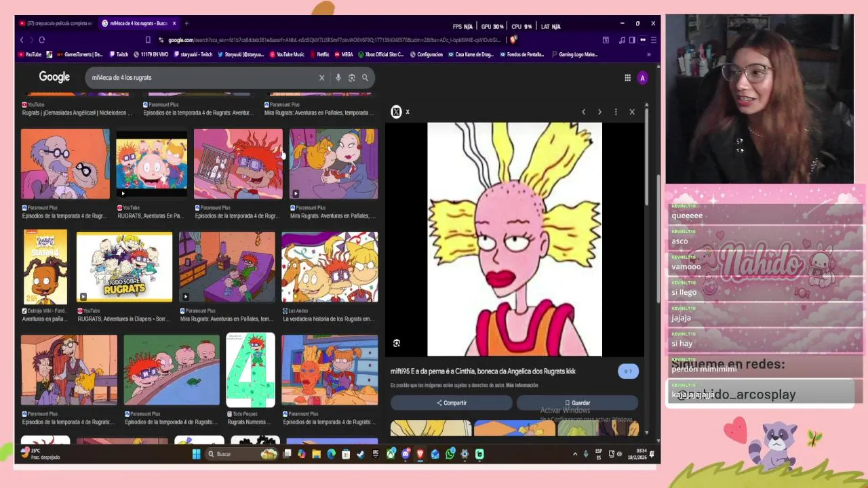Open the Twitch bookmark
This screenshot has width=868, height=488.
pos(118,55)
